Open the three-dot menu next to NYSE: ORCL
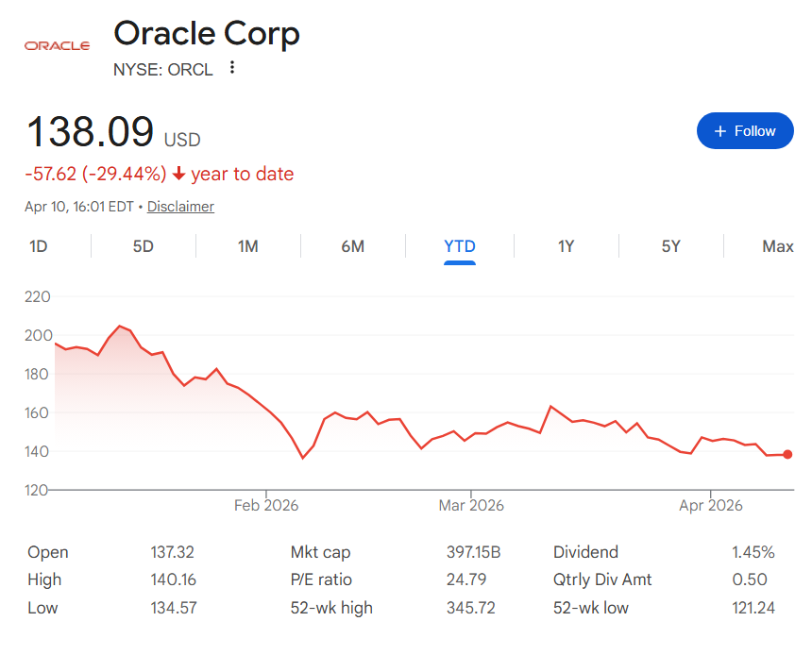 click(231, 69)
